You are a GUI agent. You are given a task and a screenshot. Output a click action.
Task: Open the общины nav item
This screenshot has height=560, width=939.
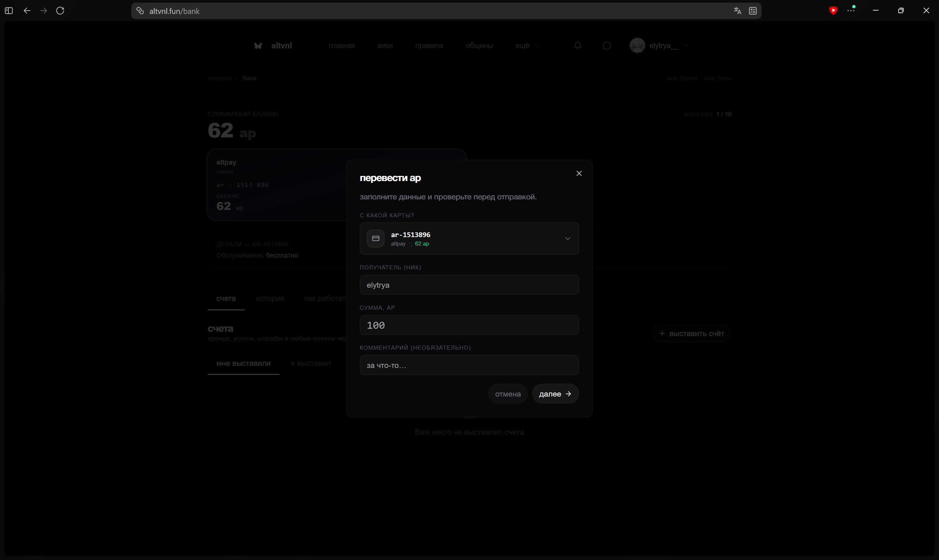pos(479,45)
